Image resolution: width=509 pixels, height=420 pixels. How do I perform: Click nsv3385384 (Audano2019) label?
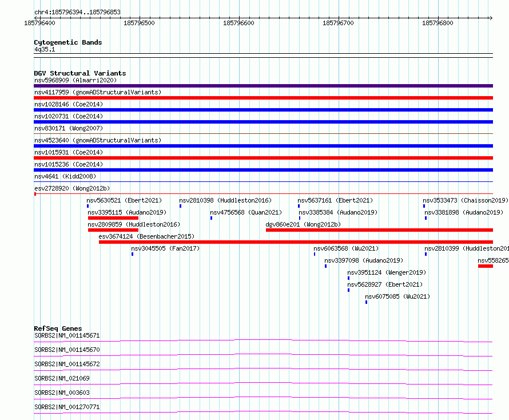click(338, 212)
